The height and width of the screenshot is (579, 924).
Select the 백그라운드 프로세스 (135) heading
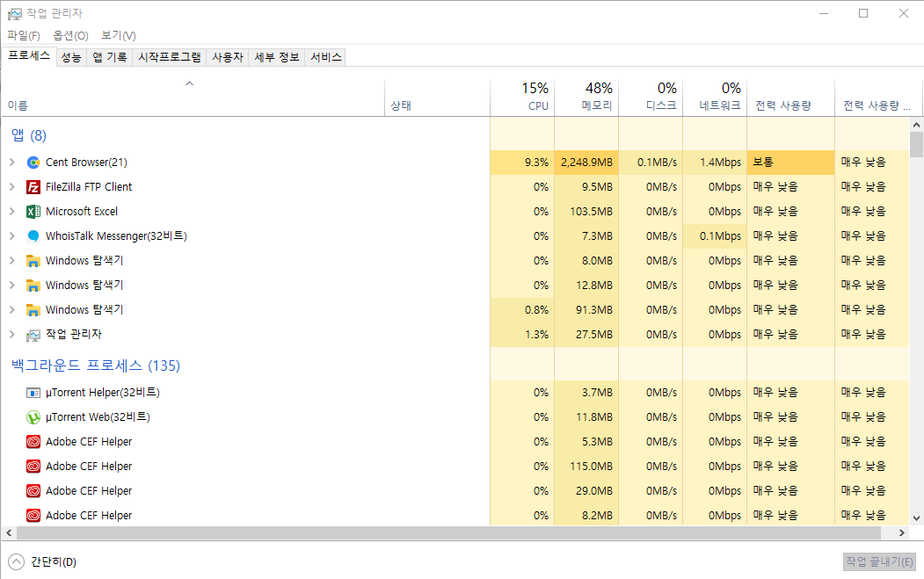[96, 365]
